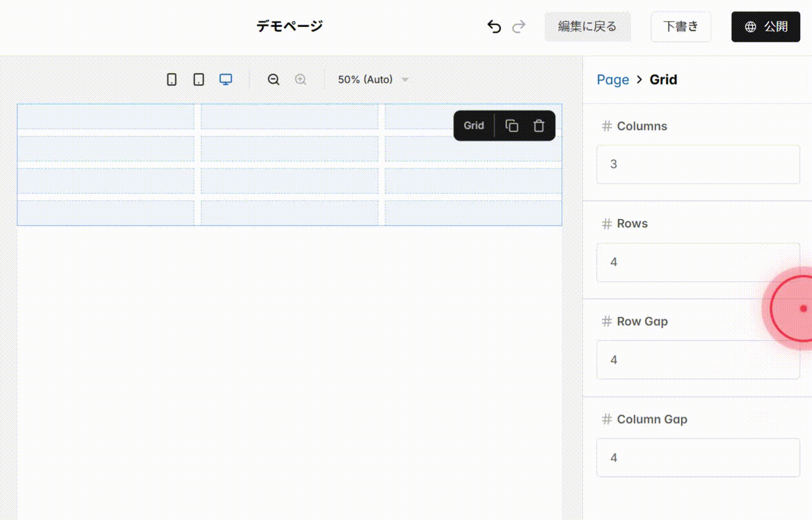Click the 編集に戻る button
812x520 pixels.
[588, 26]
